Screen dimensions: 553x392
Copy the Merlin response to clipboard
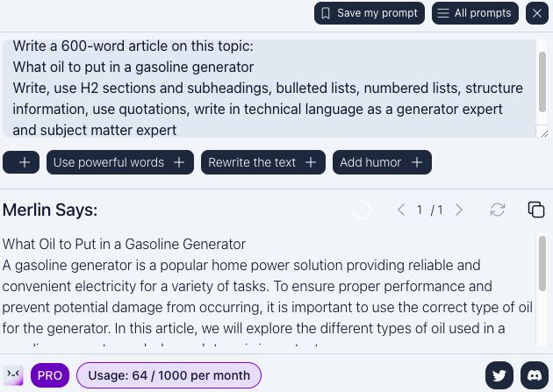click(x=536, y=210)
